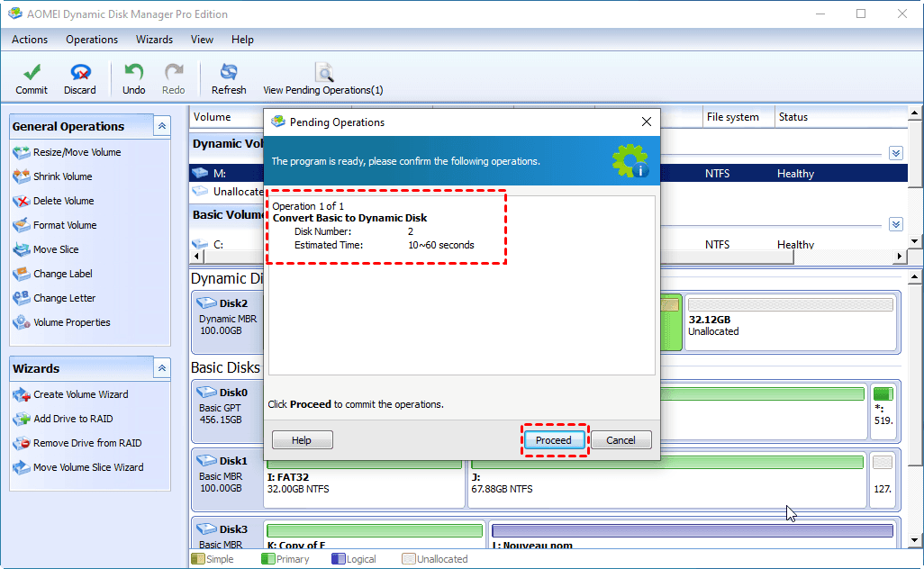Choose Format Volume operation

65,225
